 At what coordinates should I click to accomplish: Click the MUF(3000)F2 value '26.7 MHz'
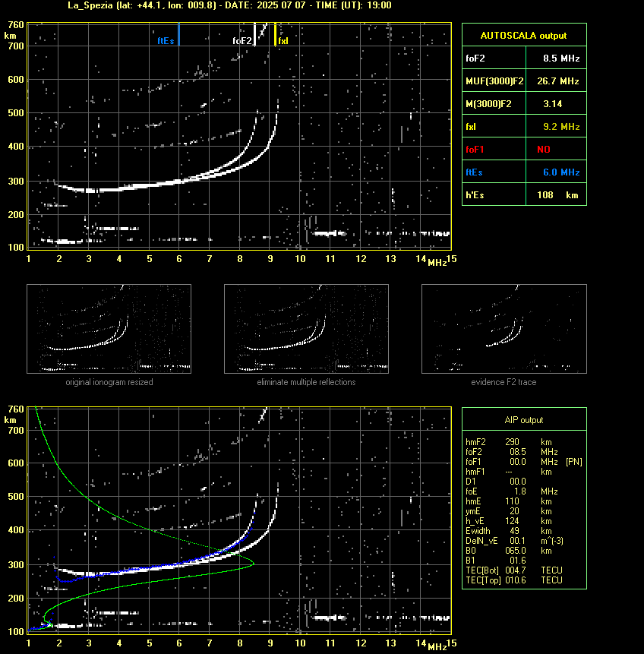click(557, 81)
